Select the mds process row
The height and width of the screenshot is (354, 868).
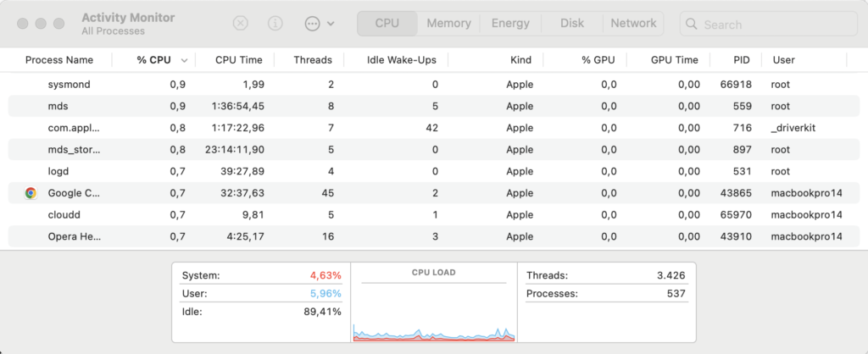click(x=434, y=106)
